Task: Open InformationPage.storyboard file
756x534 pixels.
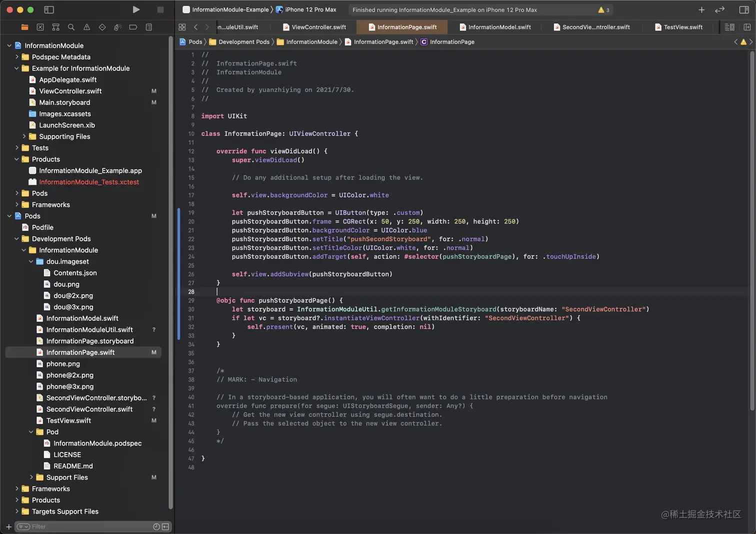Action: (x=90, y=341)
